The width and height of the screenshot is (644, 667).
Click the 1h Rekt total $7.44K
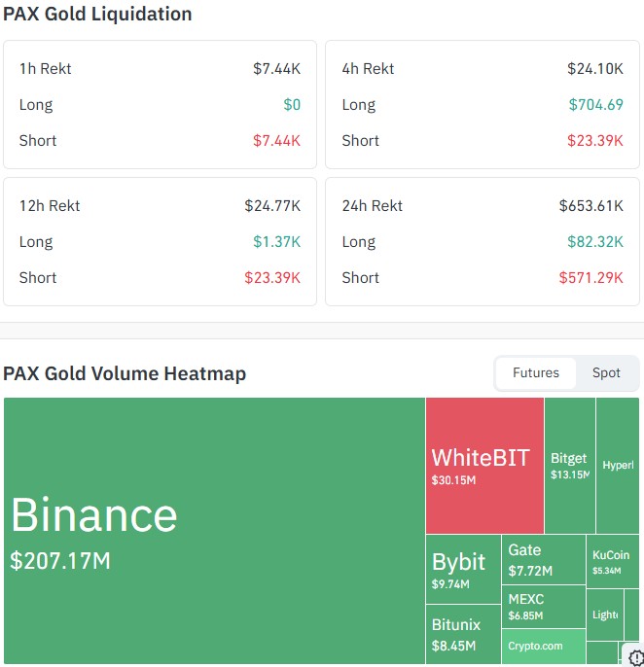(x=276, y=68)
